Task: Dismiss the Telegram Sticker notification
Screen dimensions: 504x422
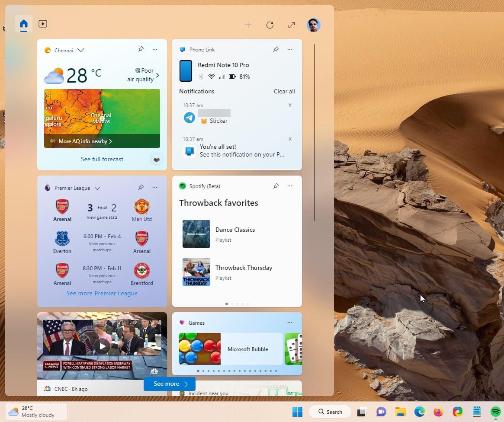Action: (290, 105)
